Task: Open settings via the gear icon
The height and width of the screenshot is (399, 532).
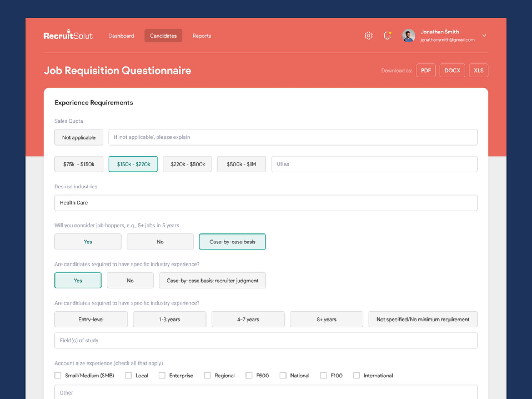Action: tap(368, 36)
